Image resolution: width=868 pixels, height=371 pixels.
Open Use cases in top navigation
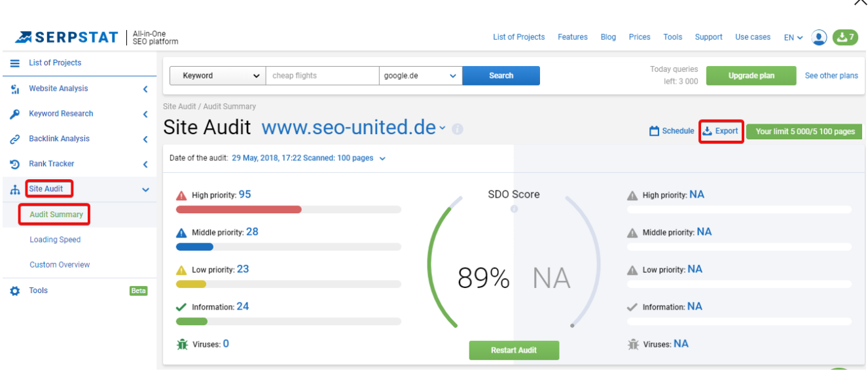pyautogui.click(x=753, y=37)
